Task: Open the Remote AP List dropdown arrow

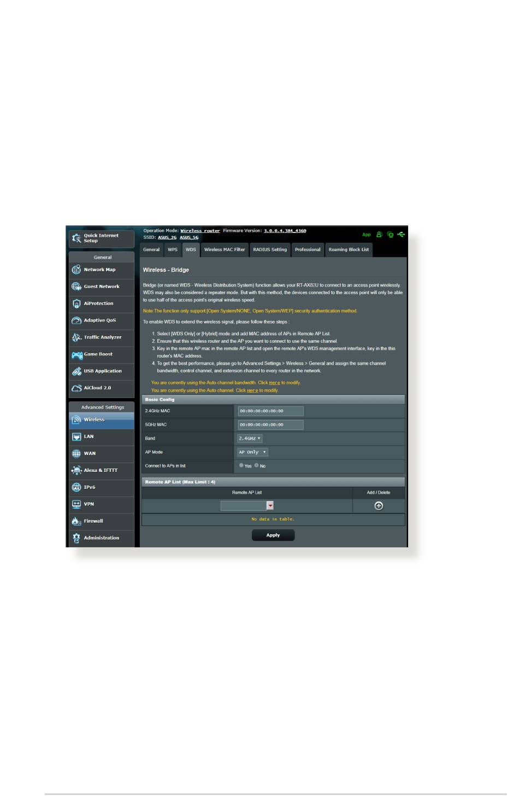Action: [270, 506]
